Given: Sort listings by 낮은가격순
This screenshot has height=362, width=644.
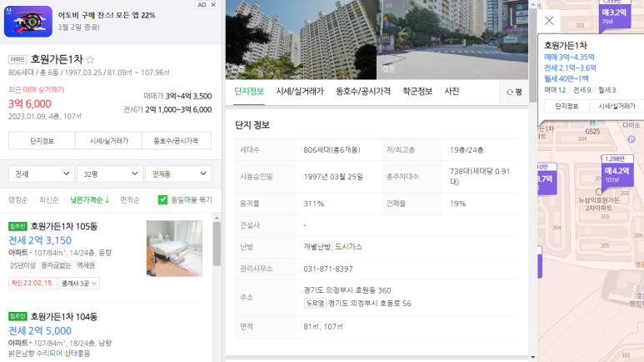Looking at the screenshot, I should pos(89,200).
